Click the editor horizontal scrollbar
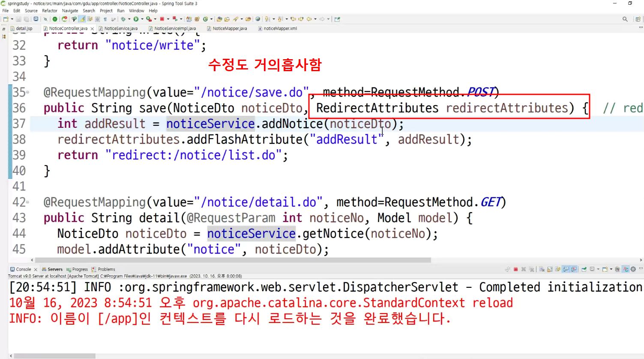The height and width of the screenshot is (359, 644). pos(233,260)
